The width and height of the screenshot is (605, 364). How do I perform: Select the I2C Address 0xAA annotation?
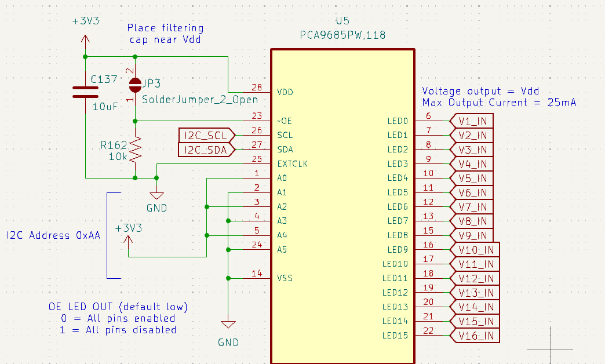pos(53,235)
